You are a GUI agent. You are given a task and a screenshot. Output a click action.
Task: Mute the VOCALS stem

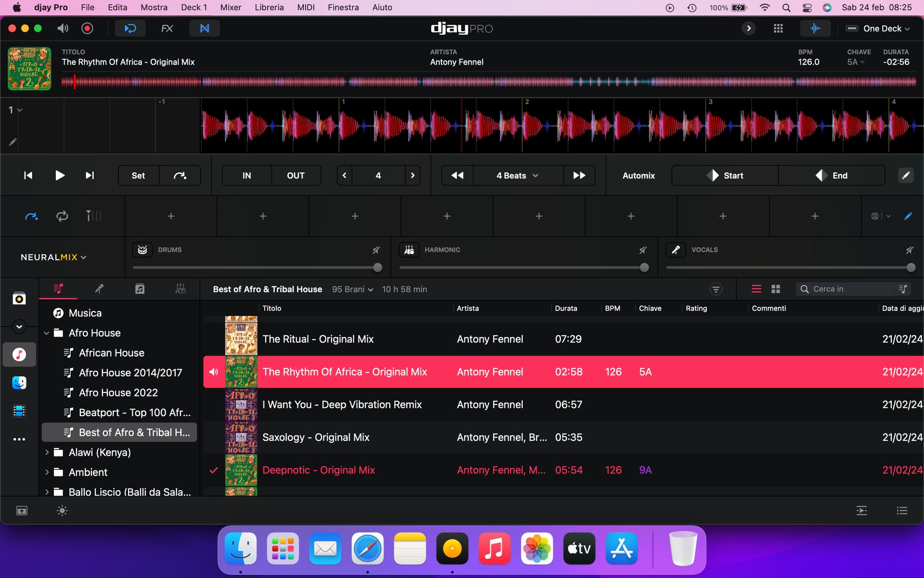pyautogui.click(x=910, y=250)
